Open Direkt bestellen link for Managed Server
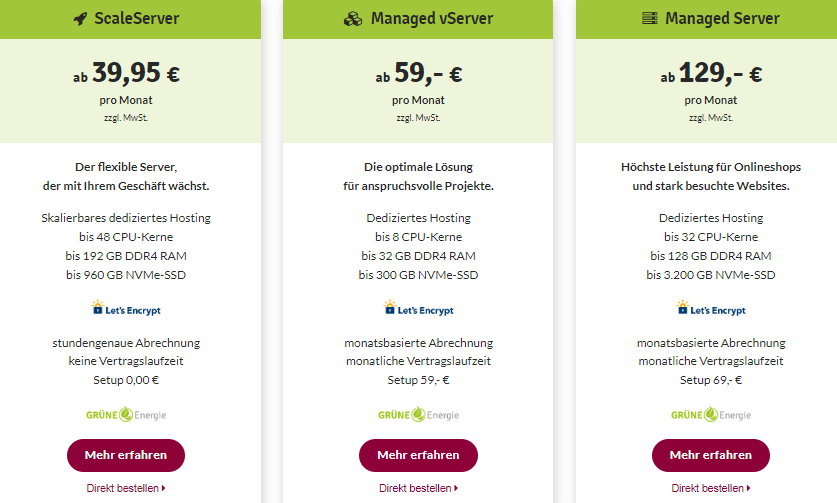Screen dimensions: 837x503 point(711,488)
